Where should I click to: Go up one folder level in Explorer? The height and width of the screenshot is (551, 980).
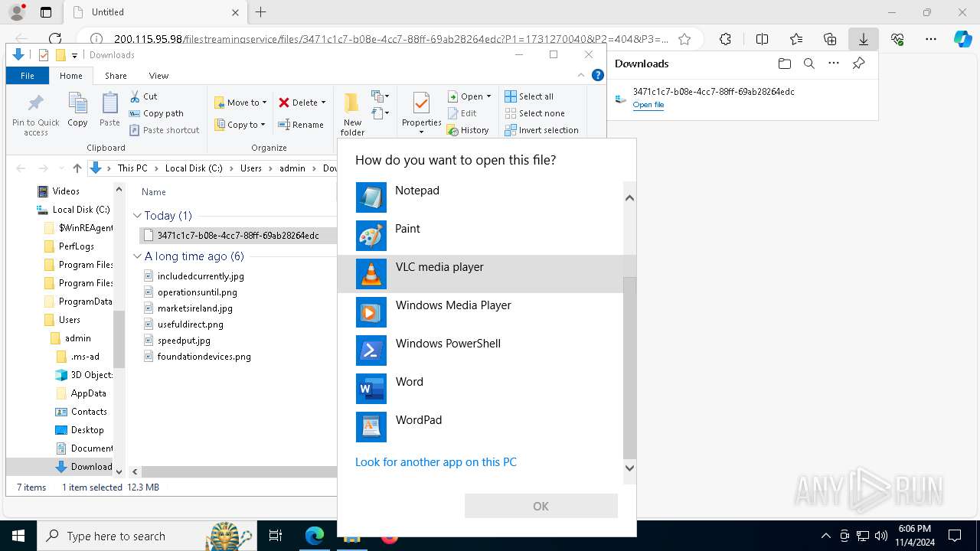(x=77, y=168)
